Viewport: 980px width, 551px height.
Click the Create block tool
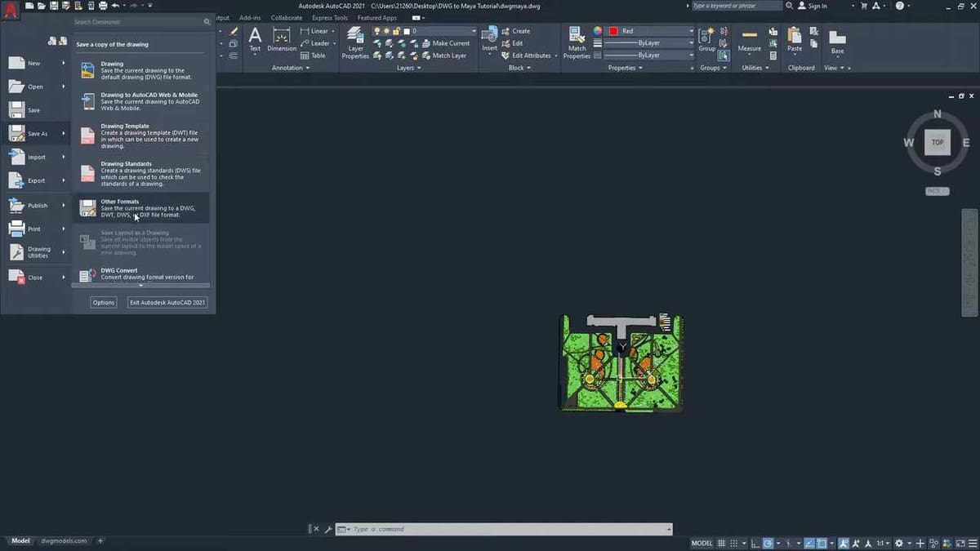tap(514, 31)
